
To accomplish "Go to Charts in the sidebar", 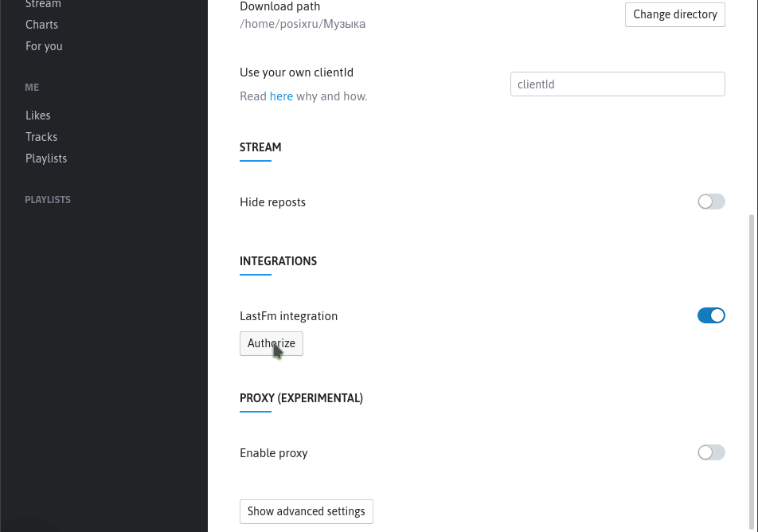I will pyautogui.click(x=41, y=25).
